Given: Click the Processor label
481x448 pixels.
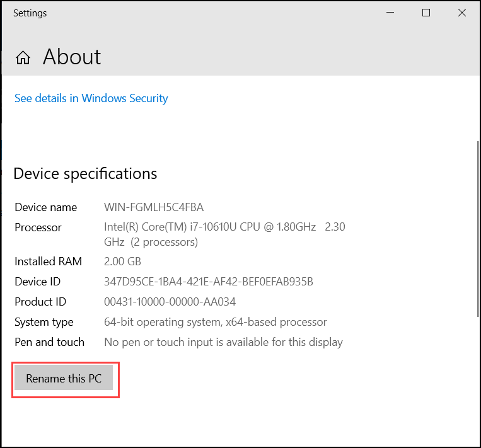Looking at the screenshot, I should 38,227.
